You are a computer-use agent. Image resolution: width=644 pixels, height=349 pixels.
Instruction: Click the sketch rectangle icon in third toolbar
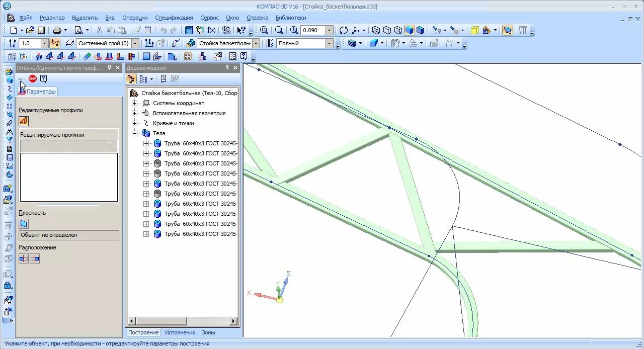(146, 56)
